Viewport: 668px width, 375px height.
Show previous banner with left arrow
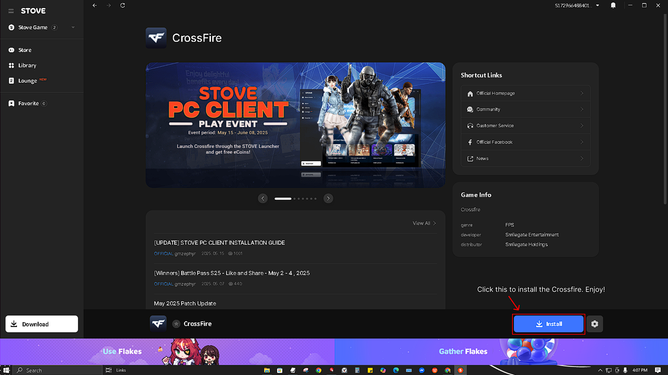coord(263,199)
